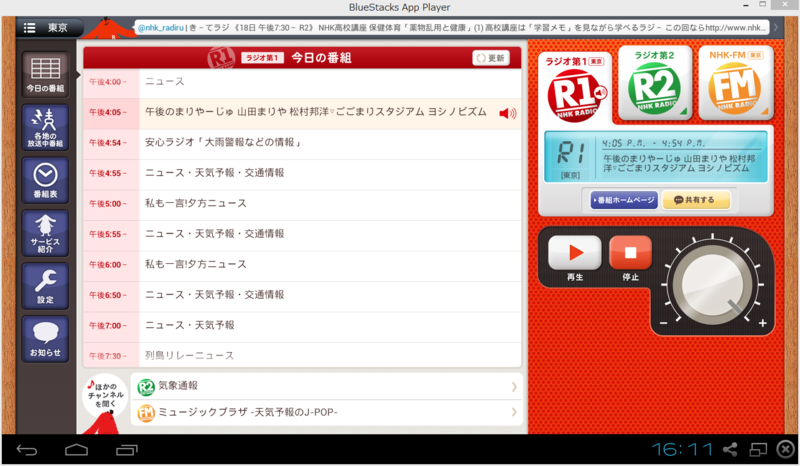This screenshot has width=800, height=466.
Task: Click the Android home button
Action: pos(77,450)
